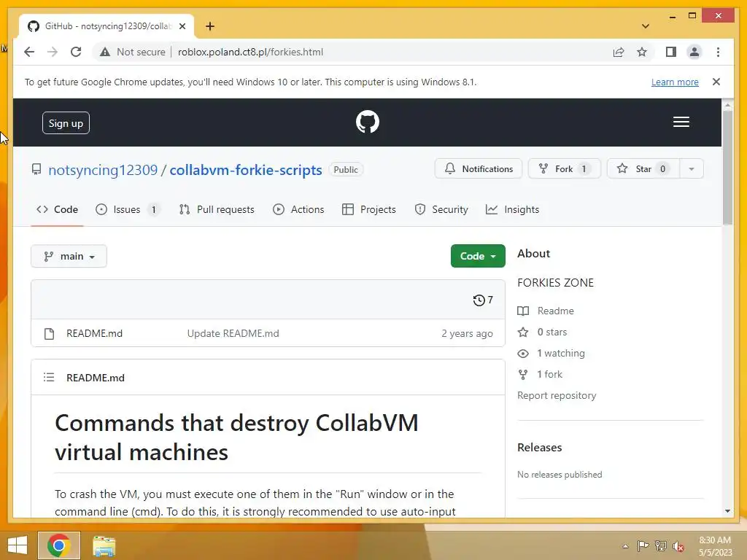Expand the green Code dropdown button

478,256
